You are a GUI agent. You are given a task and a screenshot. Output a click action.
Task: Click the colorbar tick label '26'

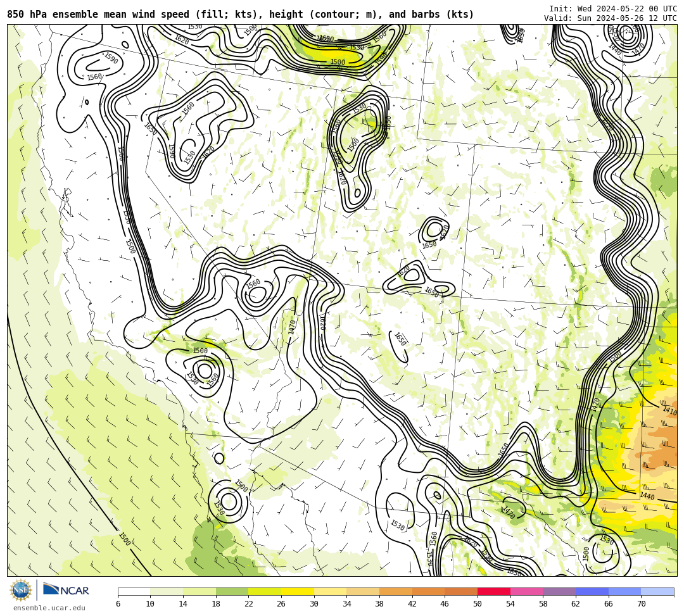point(281,604)
